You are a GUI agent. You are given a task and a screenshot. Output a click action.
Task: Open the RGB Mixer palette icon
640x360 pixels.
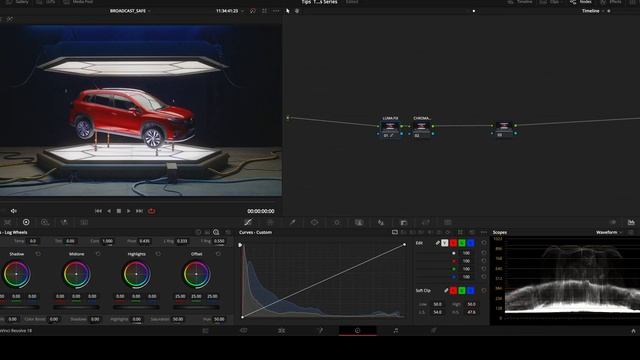64,222
